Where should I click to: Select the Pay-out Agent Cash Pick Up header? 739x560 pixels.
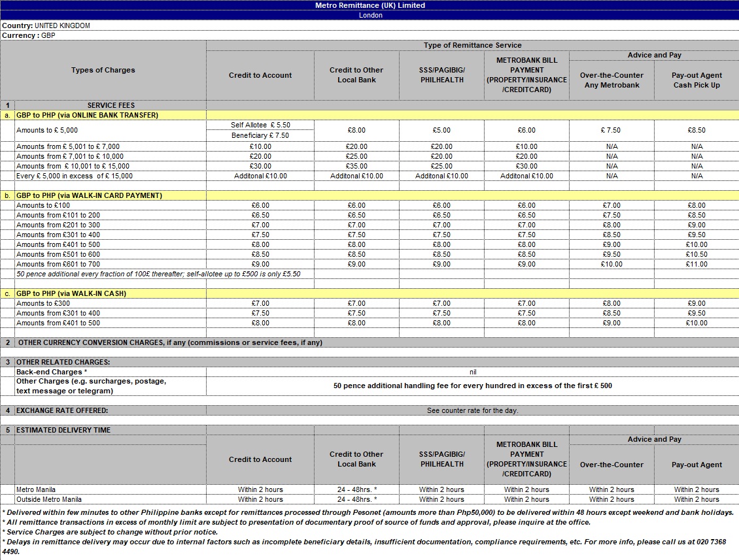696,80
